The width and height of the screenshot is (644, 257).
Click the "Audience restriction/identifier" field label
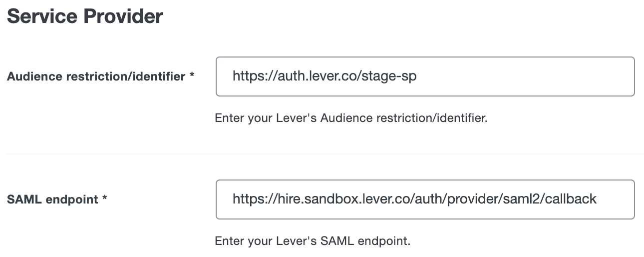click(x=95, y=76)
